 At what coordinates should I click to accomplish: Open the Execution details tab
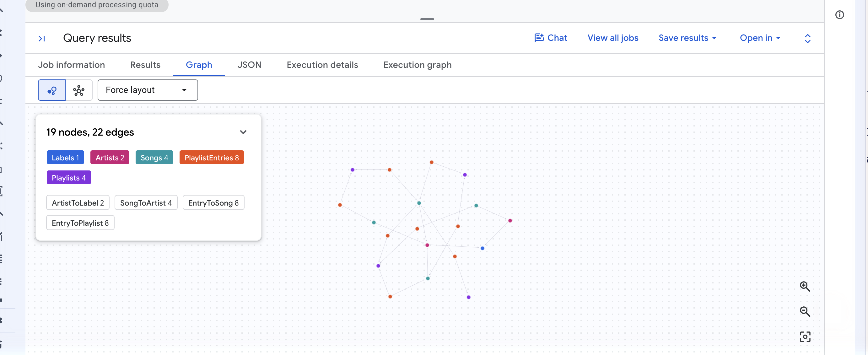[322, 65]
